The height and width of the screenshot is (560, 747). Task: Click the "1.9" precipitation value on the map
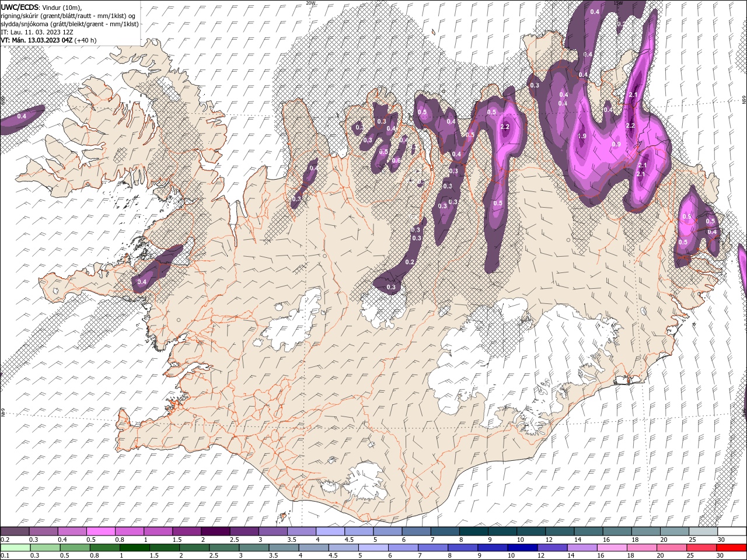tap(582, 136)
